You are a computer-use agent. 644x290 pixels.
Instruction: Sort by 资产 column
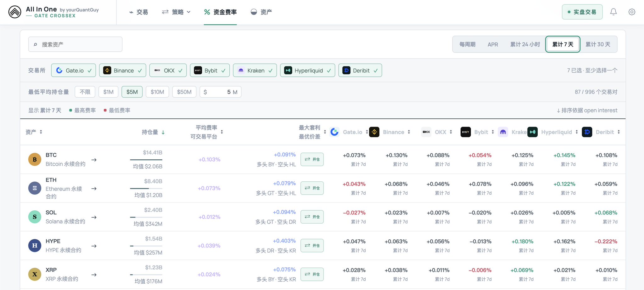[34, 132]
